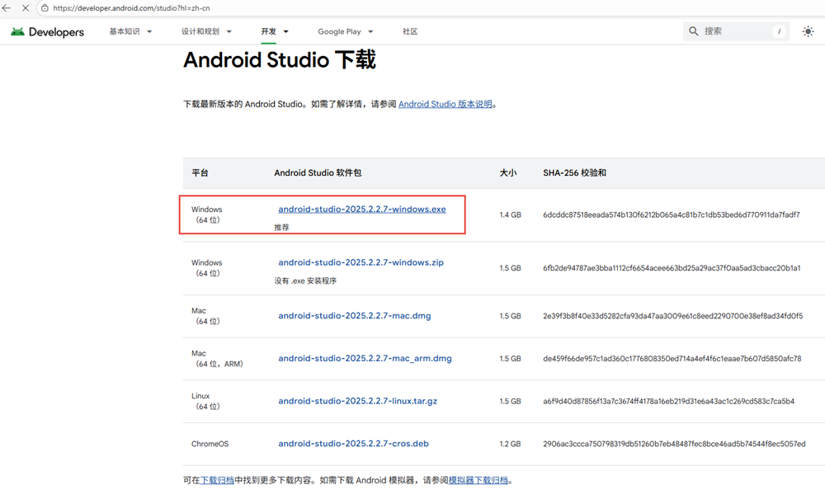The height and width of the screenshot is (504, 825).
Task: Download the windows.zip package
Action: 361,262
